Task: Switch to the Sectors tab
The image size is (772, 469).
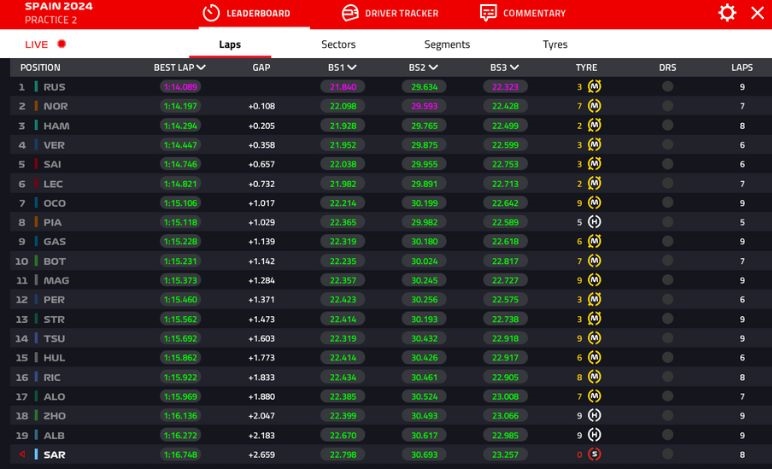Action: pyautogui.click(x=338, y=44)
